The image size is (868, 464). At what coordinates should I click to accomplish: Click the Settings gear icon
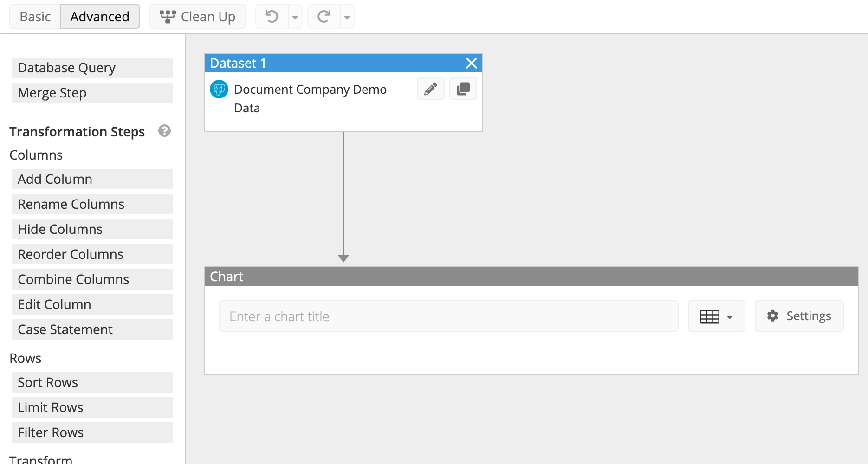pos(773,316)
